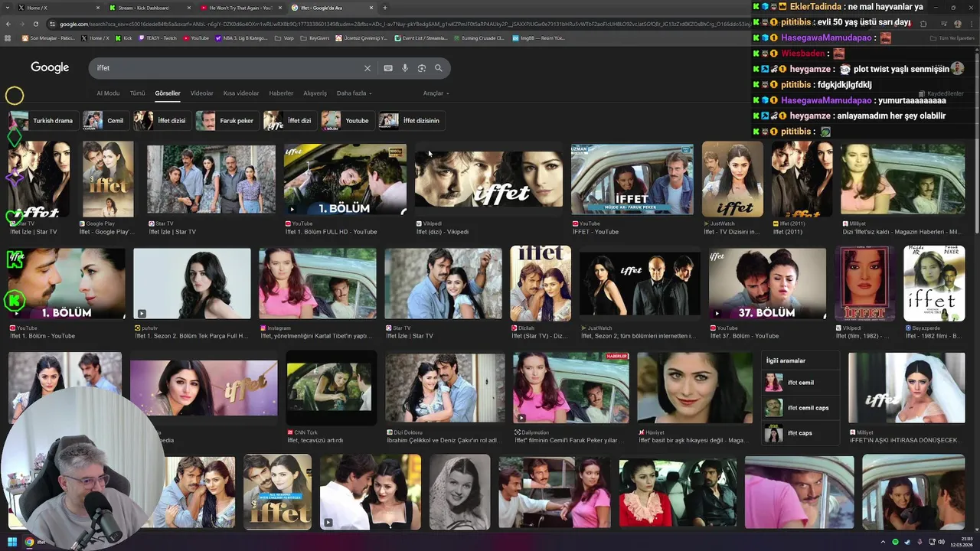Switch to the Home / X tab
Screen dimensions: 980x551
[59, 8]
